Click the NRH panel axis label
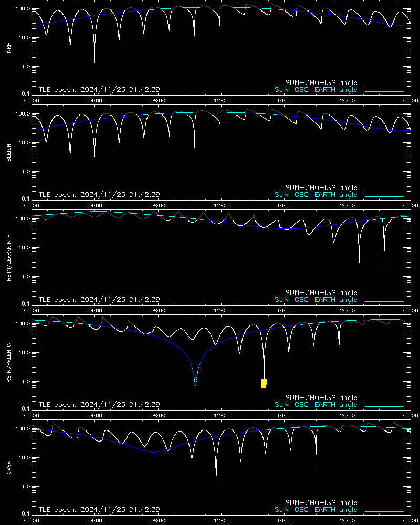 [x=9, y=47]
